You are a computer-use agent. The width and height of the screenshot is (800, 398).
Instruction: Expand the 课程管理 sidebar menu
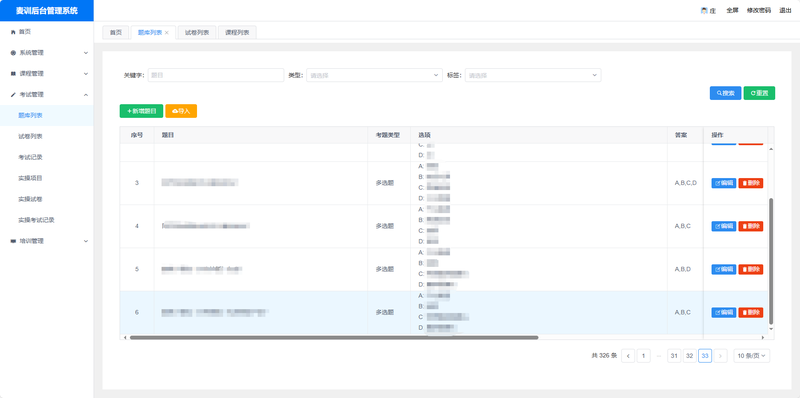point(46,73)
